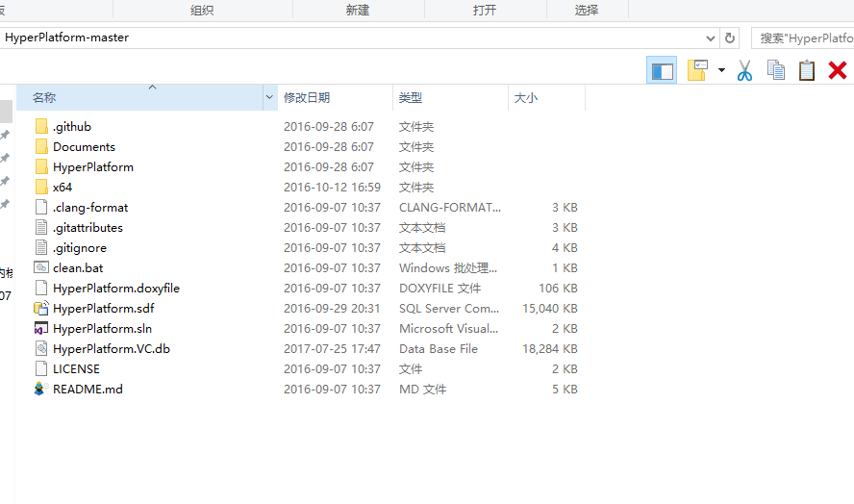Select the .github folder name

tap(72, 127)
